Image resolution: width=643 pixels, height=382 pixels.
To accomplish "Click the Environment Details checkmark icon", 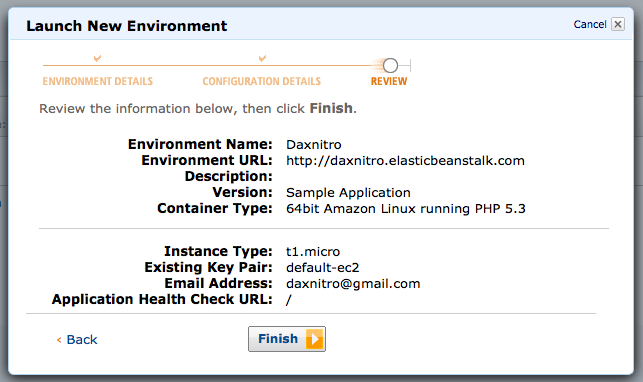I will 97,58.
